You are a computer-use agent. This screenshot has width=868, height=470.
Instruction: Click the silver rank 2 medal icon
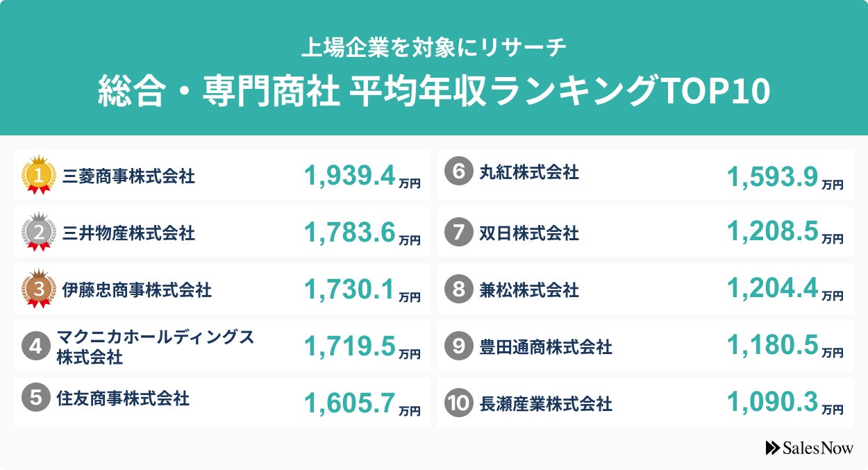click(38, 233)
